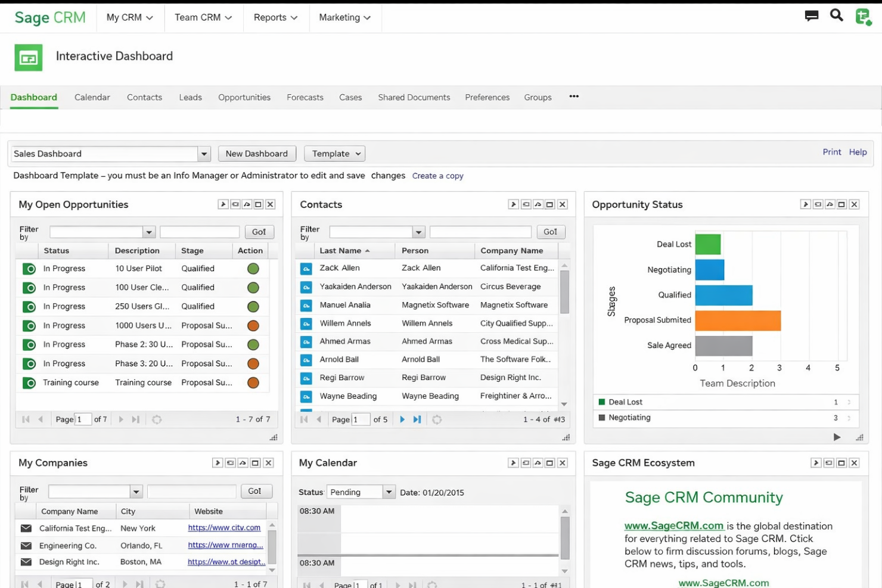
Task: Maximize the Opportunity Status gadget
Action: (841, 204)
